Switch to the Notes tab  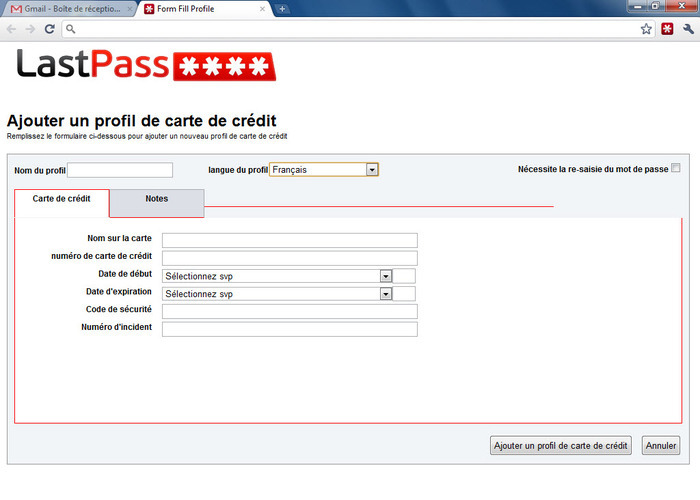(x=157, y=203)
